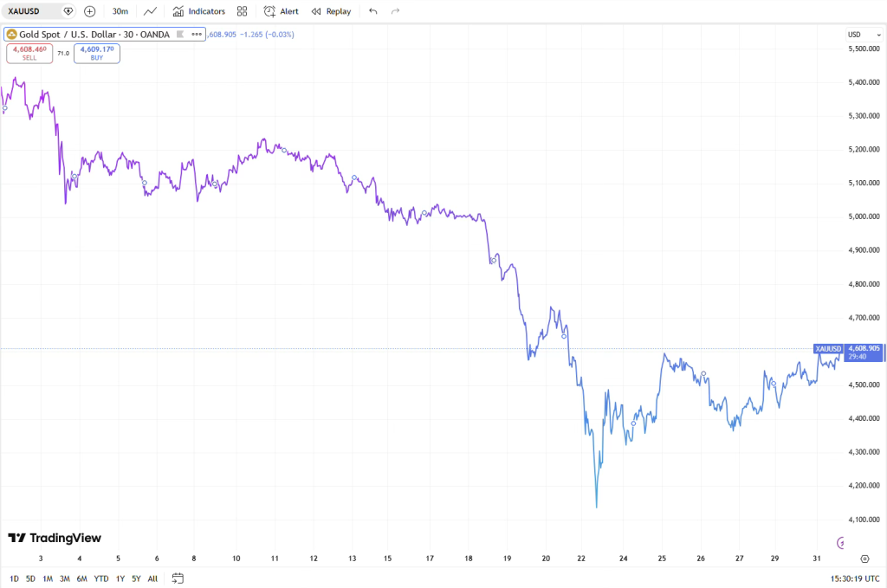Open chart settings gear at bottom right
The height and width of the screenshot is (588, 887).
coord(864,559)
